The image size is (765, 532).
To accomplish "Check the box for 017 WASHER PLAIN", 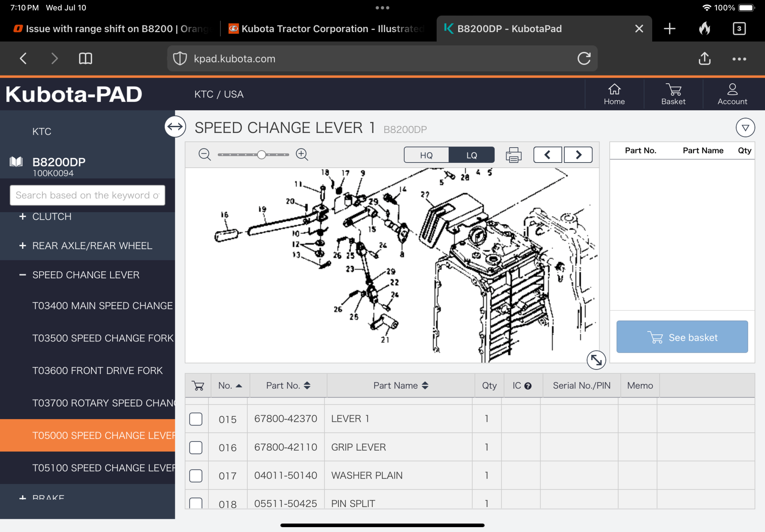I will pyautogui.click(x=196, y=476).
